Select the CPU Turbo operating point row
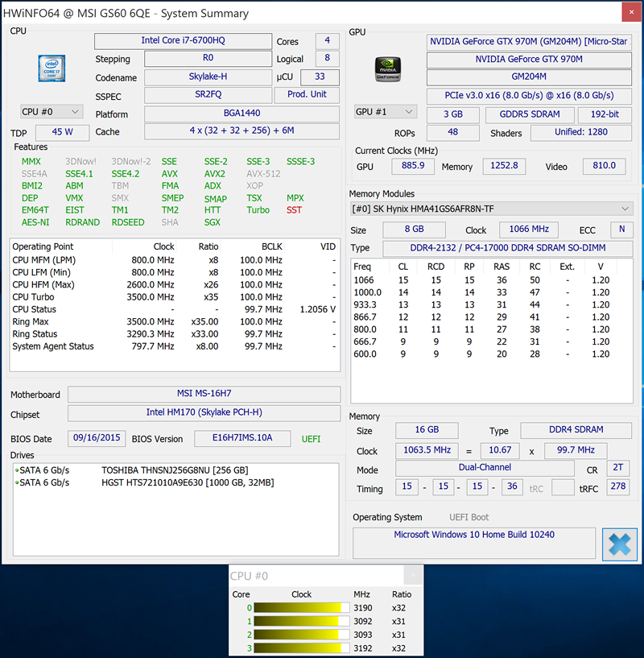 click(174, 297)
